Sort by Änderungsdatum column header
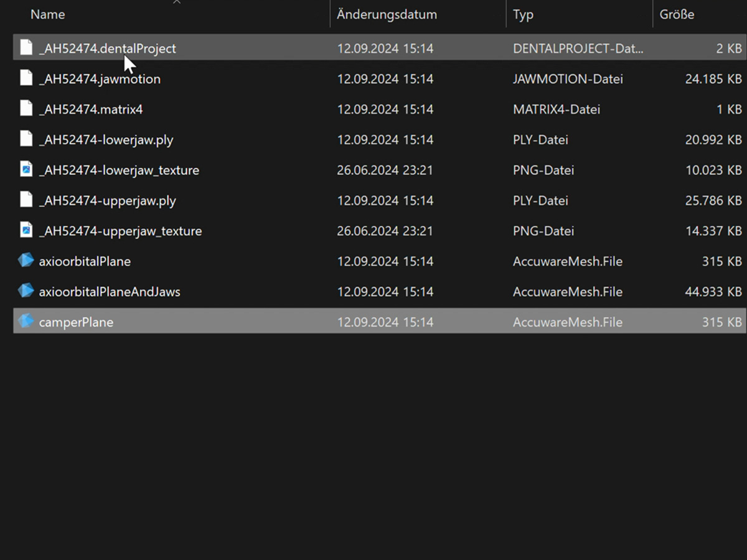Image resolution: width=747 pixels, height=560 pixels. (x=387, y=14)
